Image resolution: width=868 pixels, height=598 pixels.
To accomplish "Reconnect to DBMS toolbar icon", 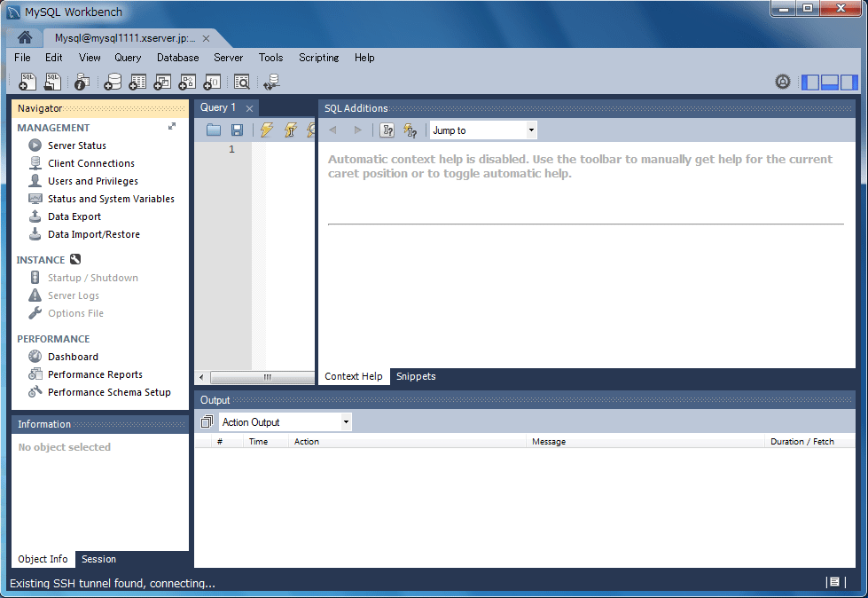I will click(272, 82).
